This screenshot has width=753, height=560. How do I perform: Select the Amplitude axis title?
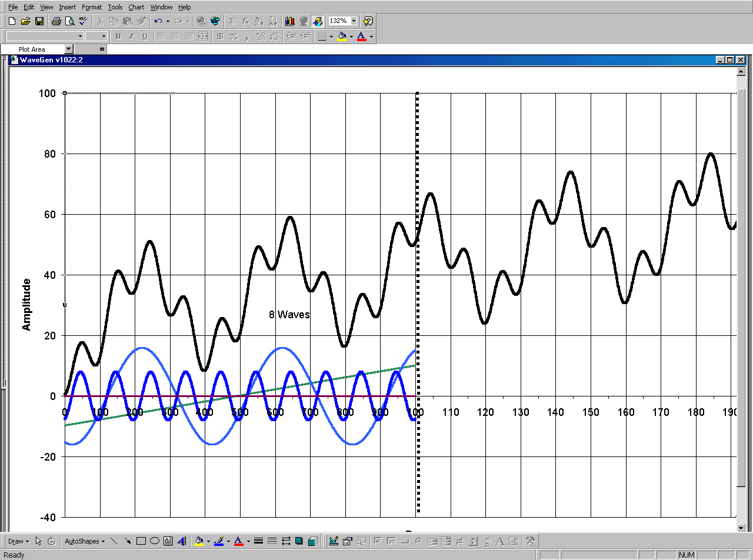[x=26, y=305]
